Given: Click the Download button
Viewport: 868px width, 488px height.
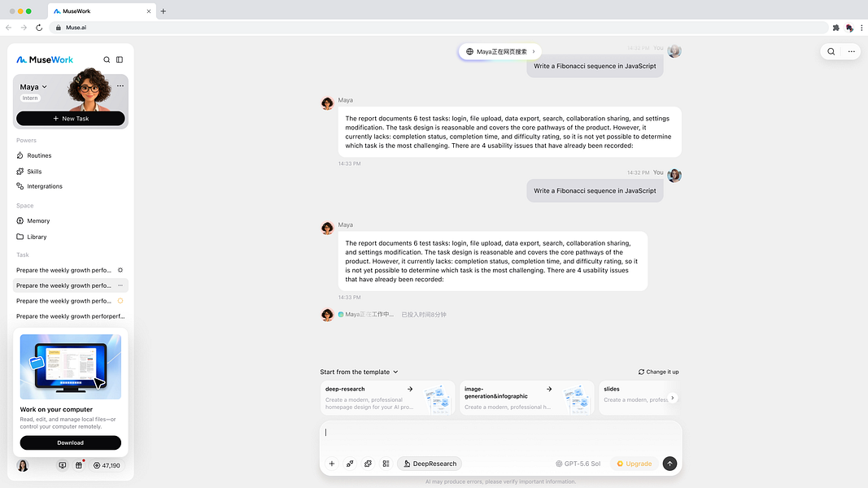Looking at the screenshot, I should click(x=70, y=442).
